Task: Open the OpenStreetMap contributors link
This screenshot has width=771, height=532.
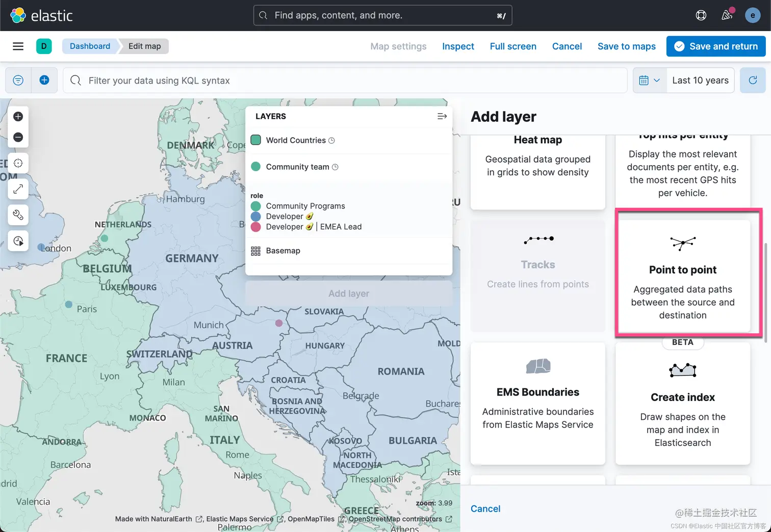Action: click(400, 519)
